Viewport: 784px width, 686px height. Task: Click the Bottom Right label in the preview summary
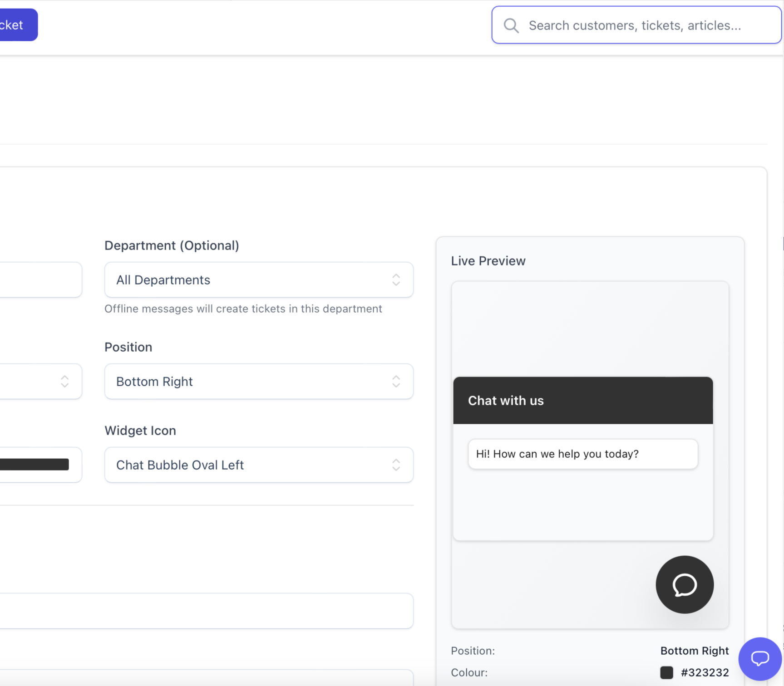[694, 651]
